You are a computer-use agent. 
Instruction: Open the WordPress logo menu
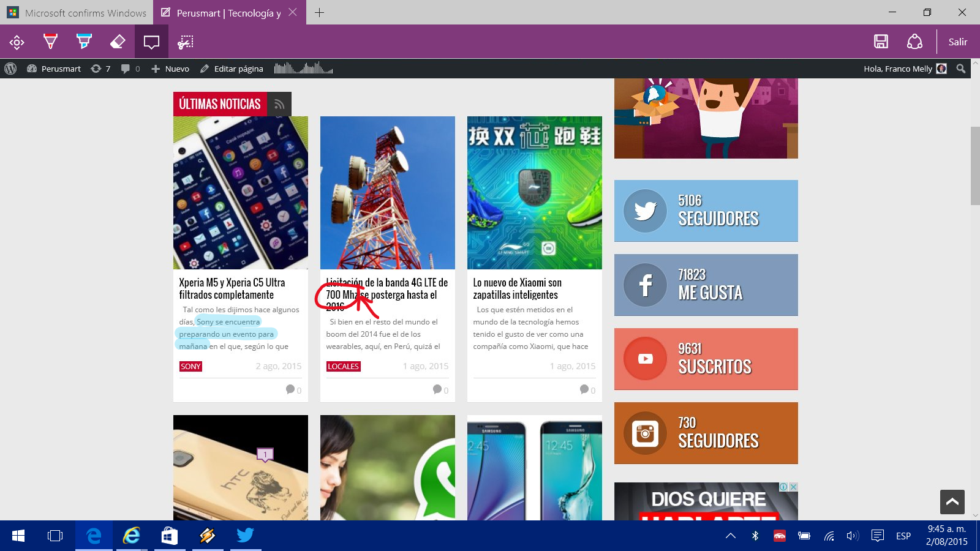(10, 69)
